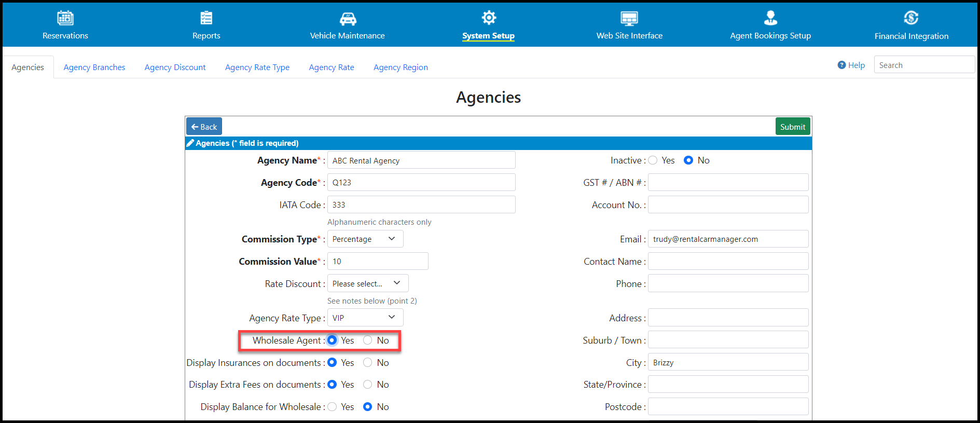This screenshot has width=980, height=423.
Task: Select Yes for Display Balance for Wholesale
Action: [332, 406]
